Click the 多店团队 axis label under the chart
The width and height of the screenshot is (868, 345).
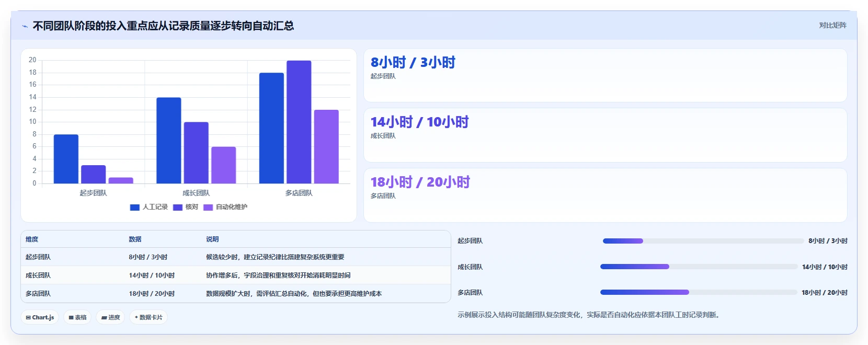pyautogui.click(x=299, y=193)
